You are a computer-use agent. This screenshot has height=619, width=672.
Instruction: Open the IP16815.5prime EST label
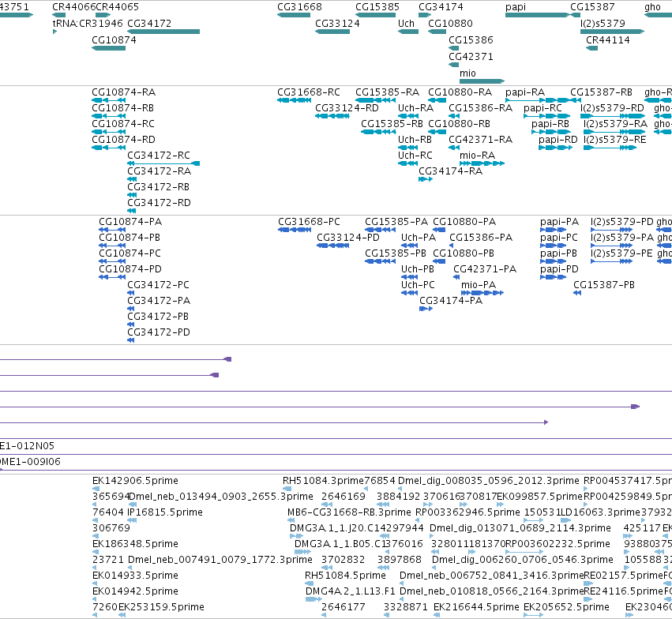165,512
